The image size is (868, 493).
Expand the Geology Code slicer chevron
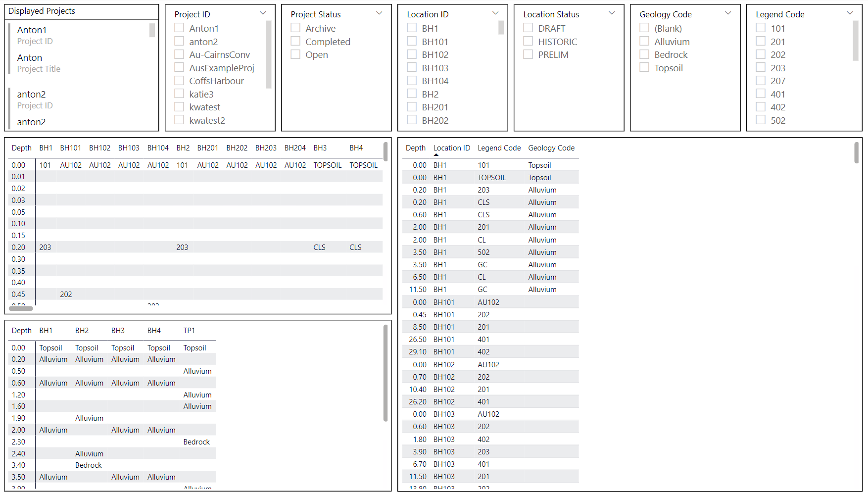click(x=728, y=13)
